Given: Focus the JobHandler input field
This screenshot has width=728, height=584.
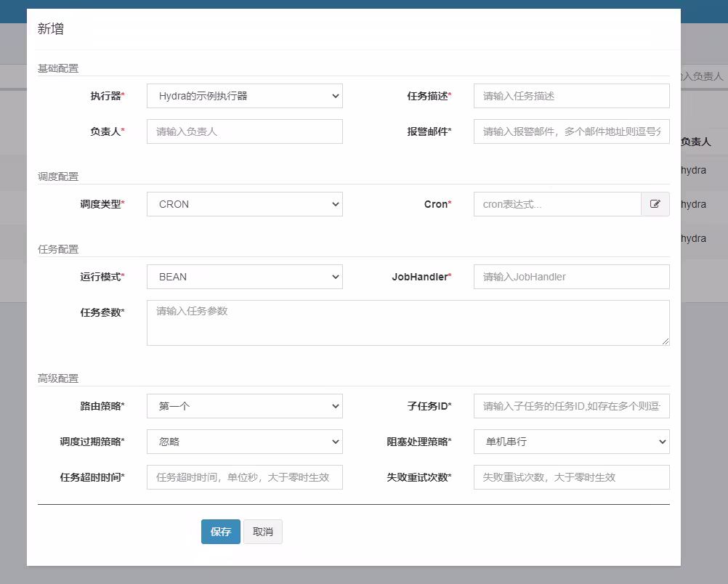Looking at the screenshot, I should point(571,277).
